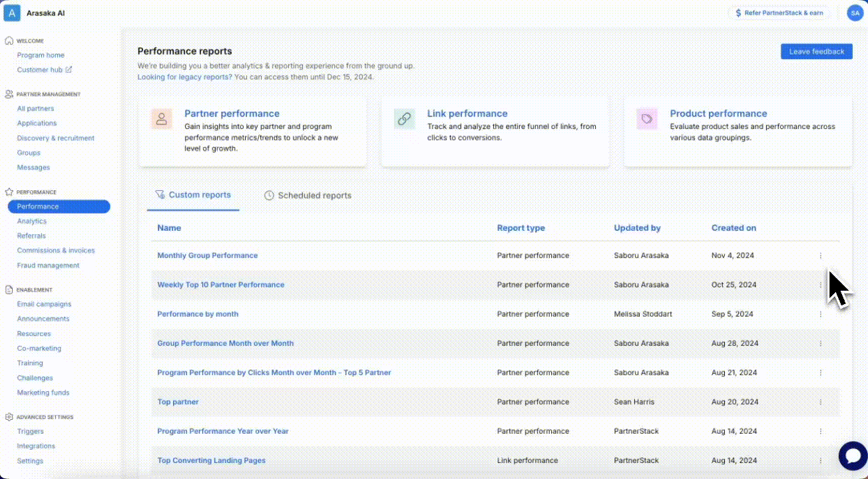Open the Monthly Group Performance report
The image size is (868, 479).
click(x=207, y=255)
